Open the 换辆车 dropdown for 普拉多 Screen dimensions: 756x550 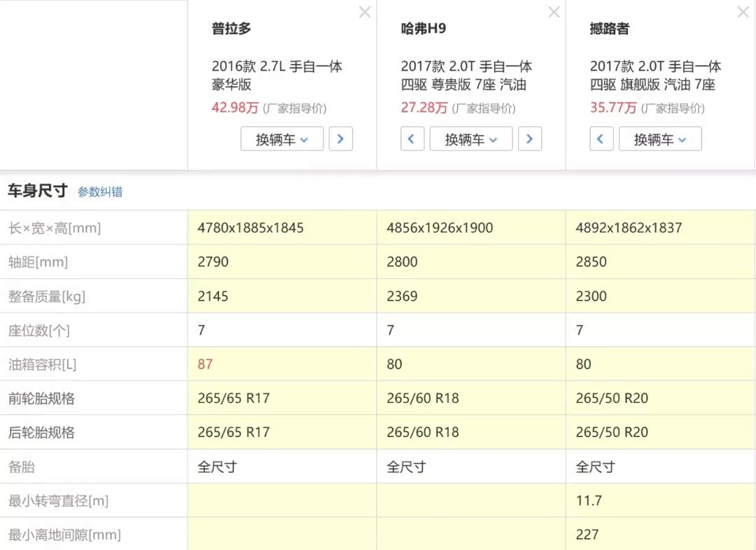282,139
